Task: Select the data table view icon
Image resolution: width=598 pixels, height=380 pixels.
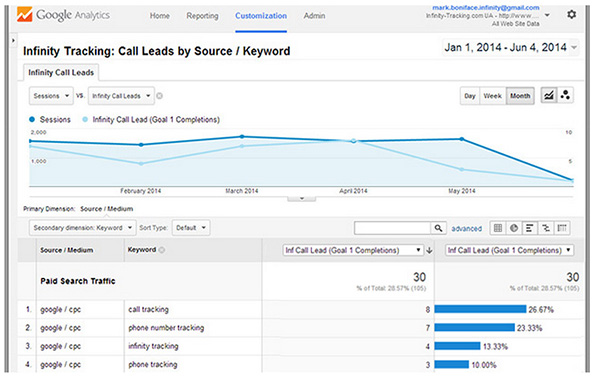Action: [x=498, y=228]
